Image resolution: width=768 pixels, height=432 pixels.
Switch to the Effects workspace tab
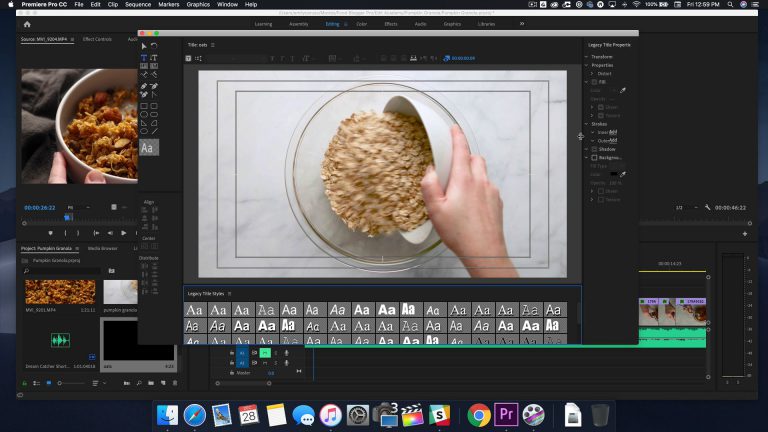coord(391,24)
